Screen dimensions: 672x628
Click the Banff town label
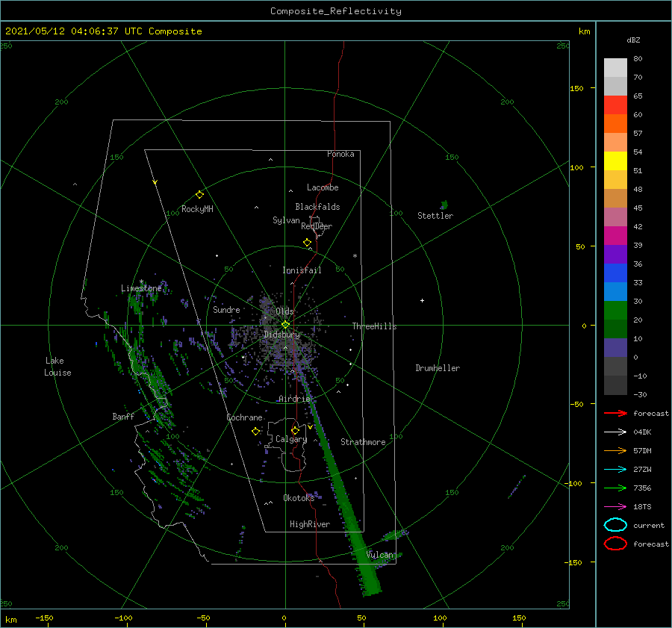coord(123,416)
